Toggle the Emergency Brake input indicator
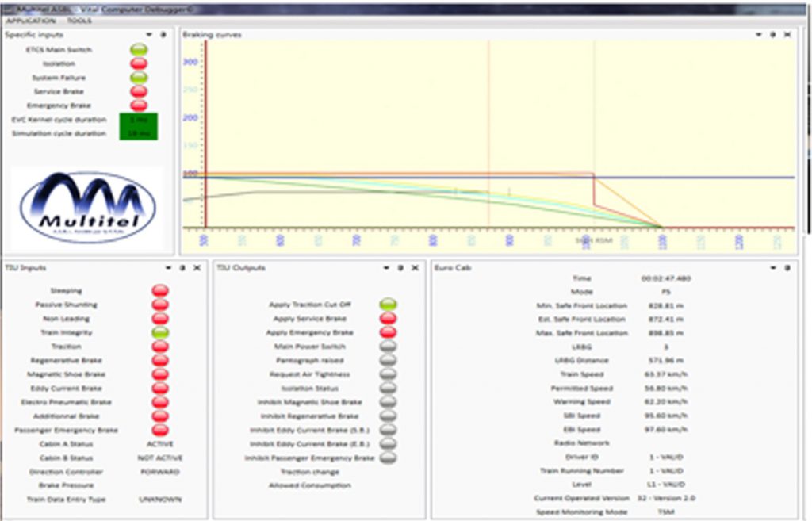The image size is (812, 521). (x=139, y=105)
